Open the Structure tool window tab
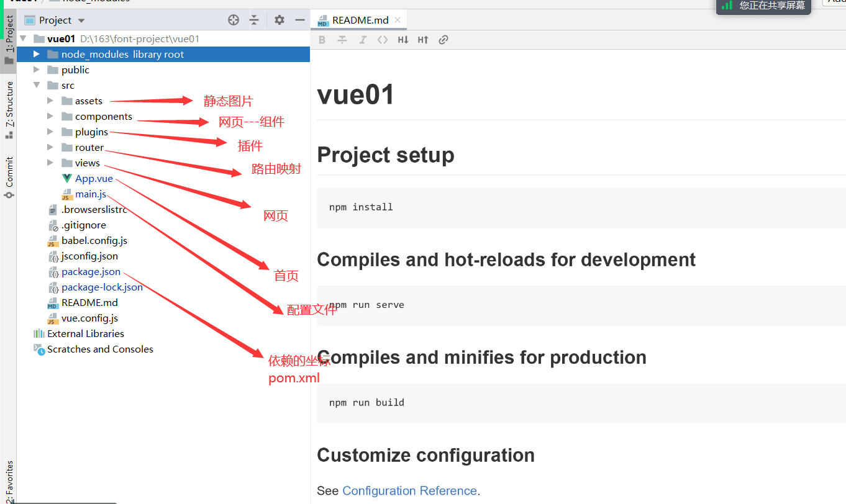Viewport: 846px width, 504px height. (x=9, y=106)
